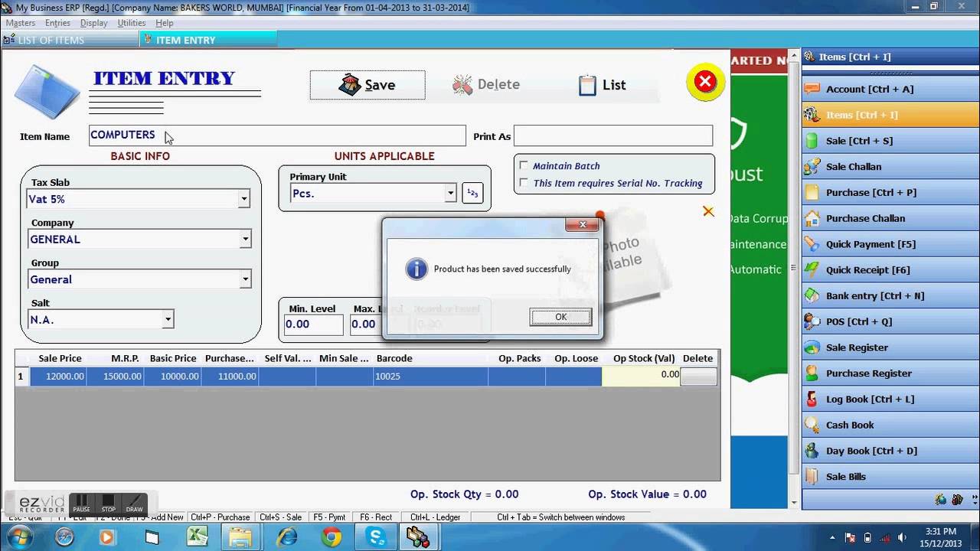
Task: Click the 123 unit conversion button
Action: 472,194
